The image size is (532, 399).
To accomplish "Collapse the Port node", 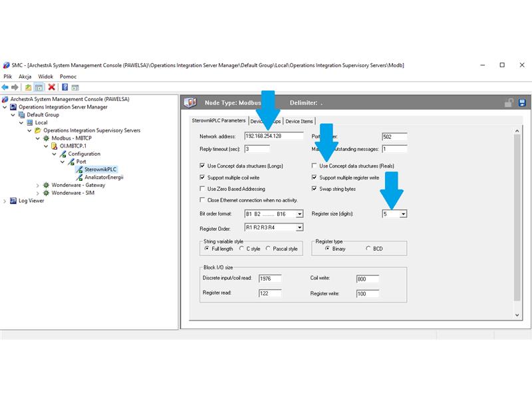I will coord(63,162).
